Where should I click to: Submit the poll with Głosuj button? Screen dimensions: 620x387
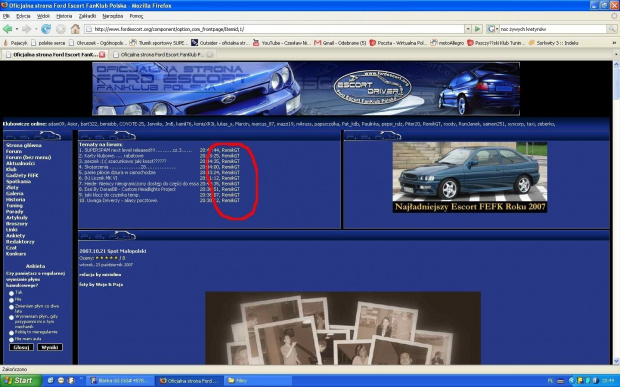pos(21,347)
